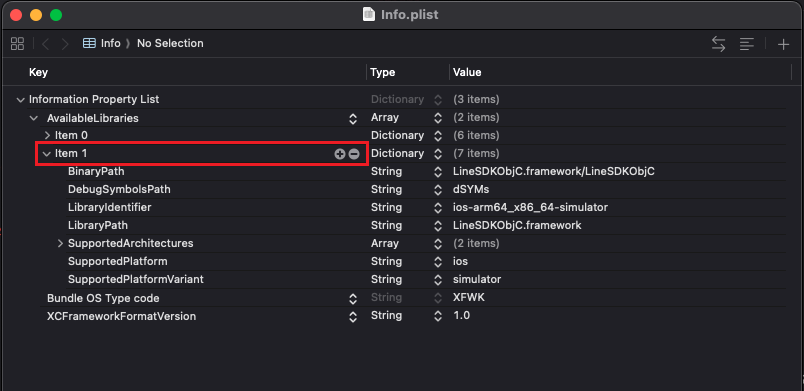804x391 pixels.
Task: Change type dropdown for XCFrameworkFormatVersion
Action: pos(437,316)
